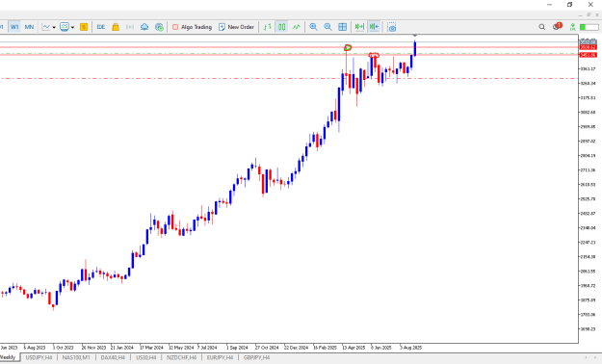
Task: Toggle the chart shift icon
Action: 374,27
